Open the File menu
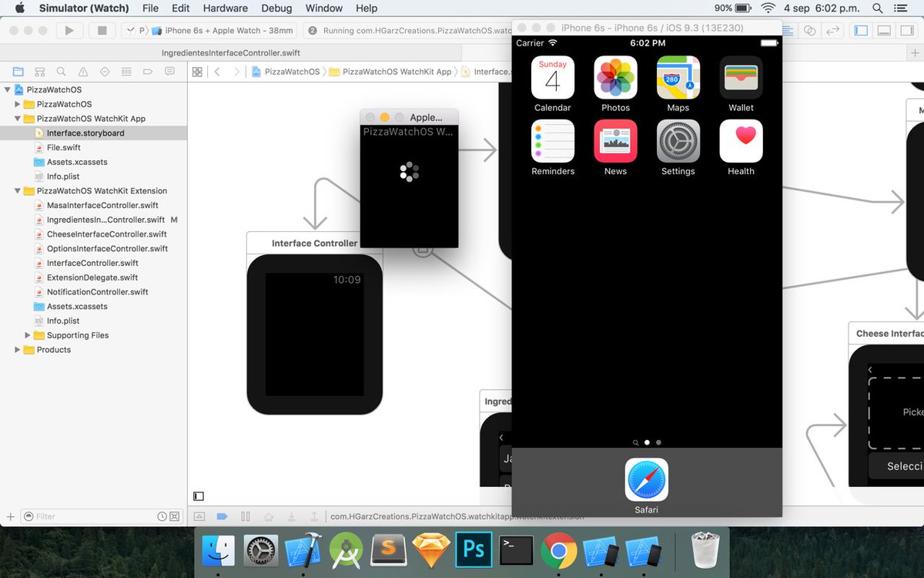Image resolution: width=924 pixels, height=578 pixels. point(150,8)
